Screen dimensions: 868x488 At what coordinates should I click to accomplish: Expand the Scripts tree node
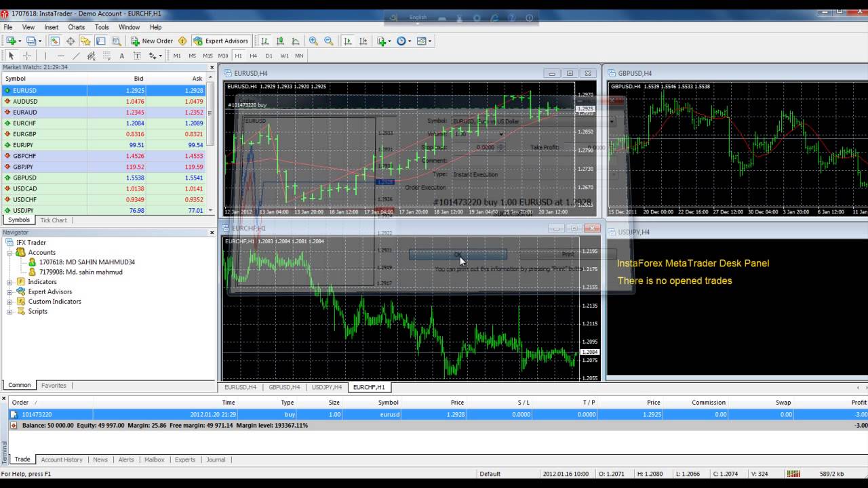[10, 311]
